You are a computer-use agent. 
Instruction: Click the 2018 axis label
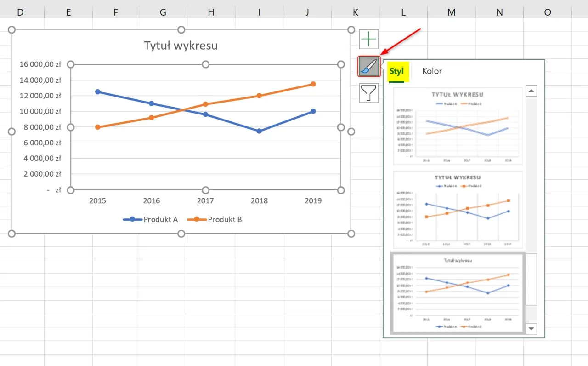click(x=259, y=201)
